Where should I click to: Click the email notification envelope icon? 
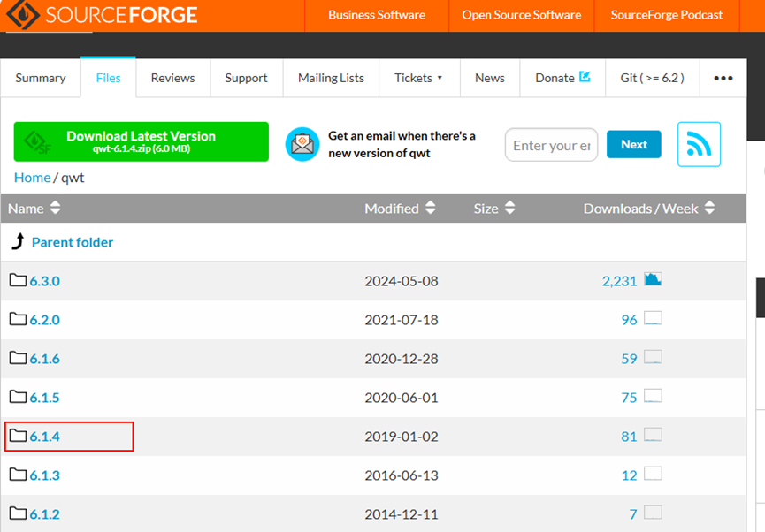pos(302,144)
